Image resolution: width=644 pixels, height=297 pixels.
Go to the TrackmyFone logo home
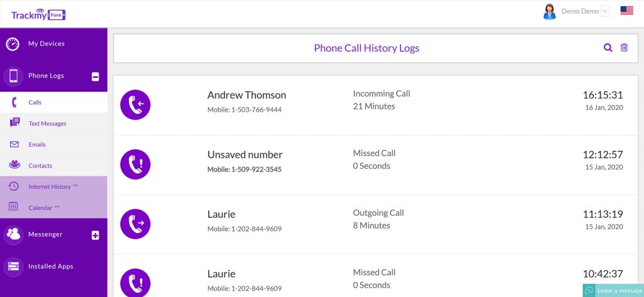[x=38, y=15]
